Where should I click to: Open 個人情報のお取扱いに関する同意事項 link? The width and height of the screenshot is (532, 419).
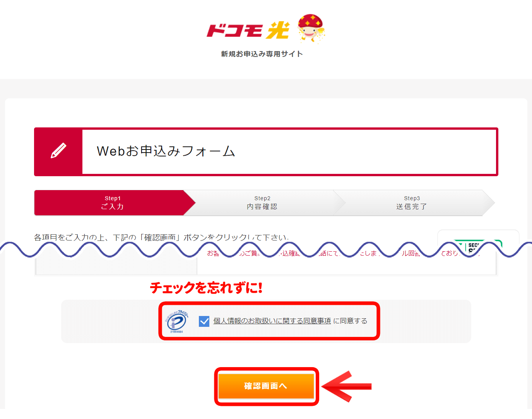[x=272, y=321]
